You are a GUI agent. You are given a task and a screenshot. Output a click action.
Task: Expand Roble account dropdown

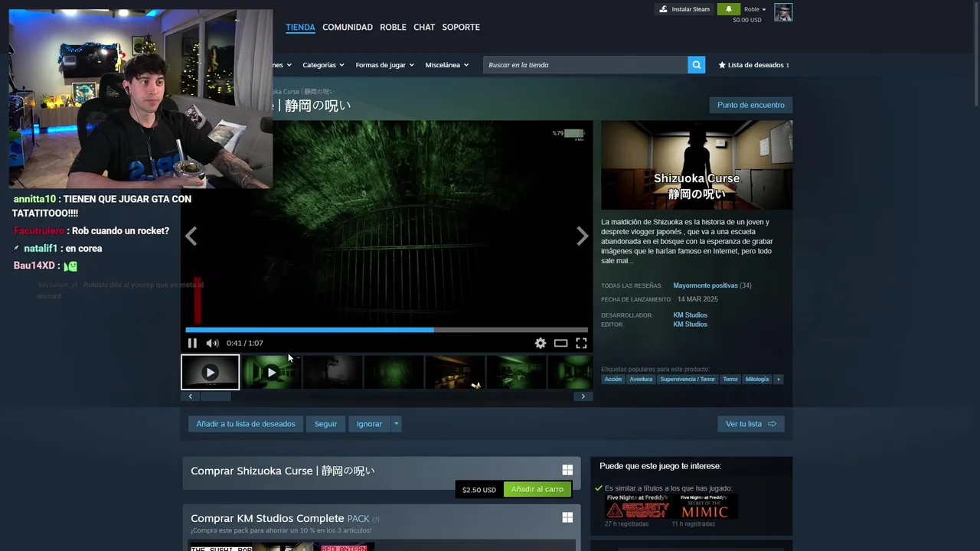click(x=755, y=9)
